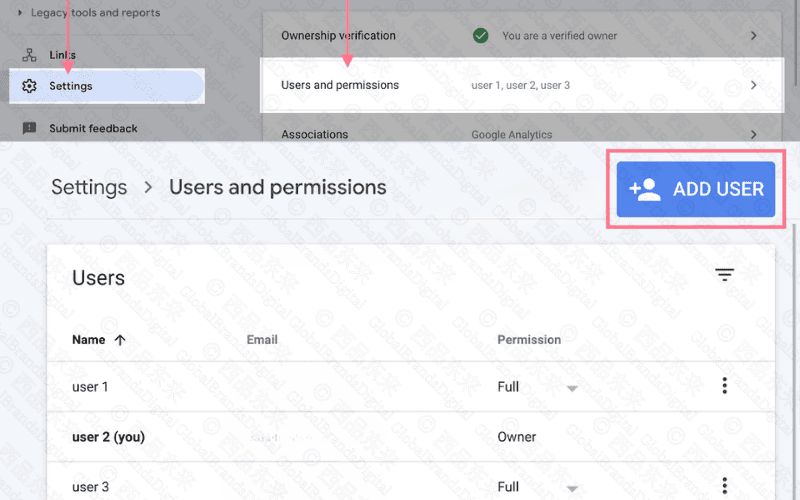The height and width of the screenshot is (500, 800).
Task: Open the Associations settings row
Action: click(520, 134)
